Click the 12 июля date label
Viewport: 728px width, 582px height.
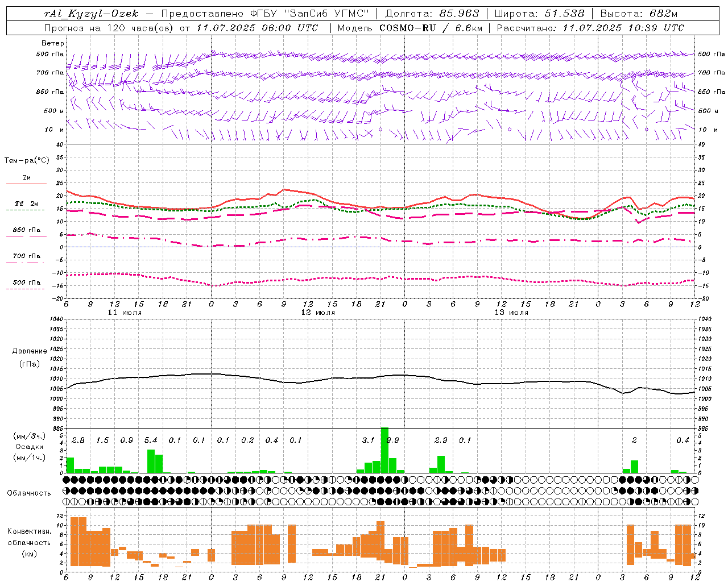point(318,312)
